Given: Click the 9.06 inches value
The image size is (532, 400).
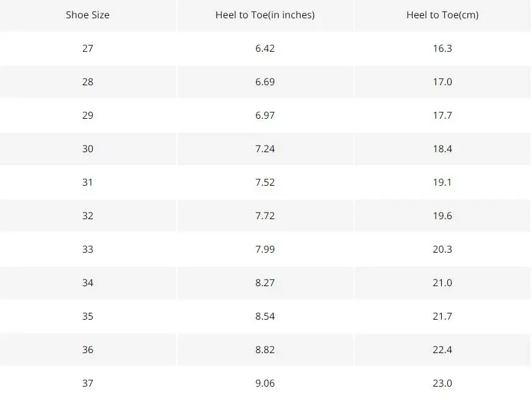Looking at the screenshot, I should 265,384.
